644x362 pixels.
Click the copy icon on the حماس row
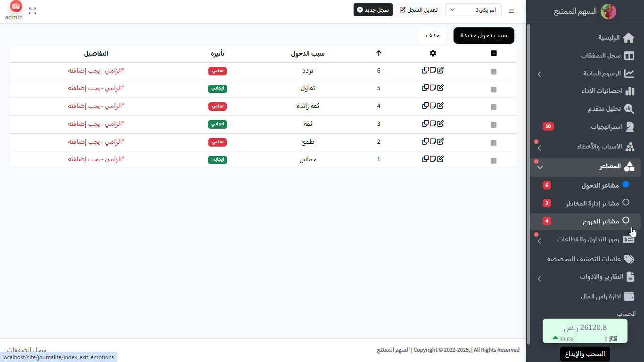click(x=425, y=159)
